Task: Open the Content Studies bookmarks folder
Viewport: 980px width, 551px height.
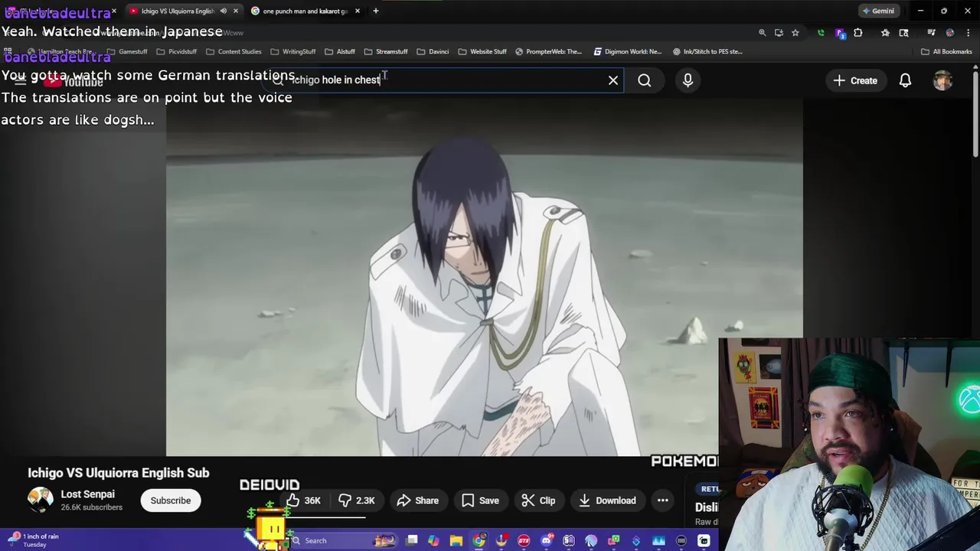Action: (234, 51)
